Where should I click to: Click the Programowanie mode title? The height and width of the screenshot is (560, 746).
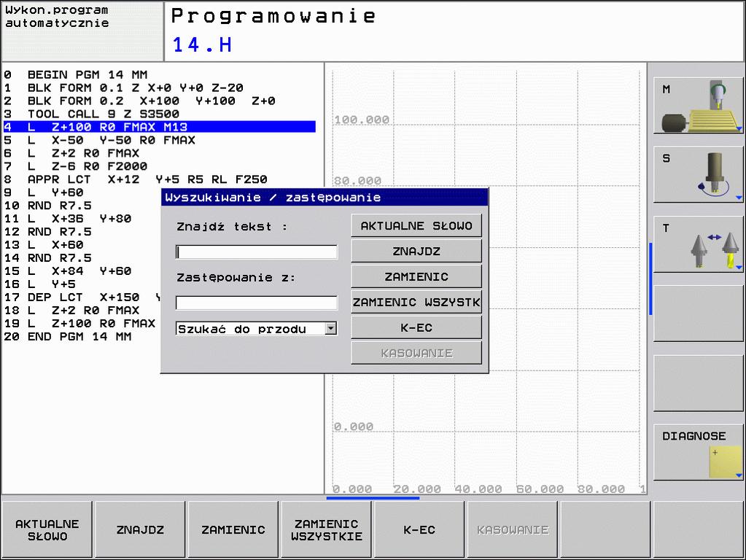coord(273,16)
